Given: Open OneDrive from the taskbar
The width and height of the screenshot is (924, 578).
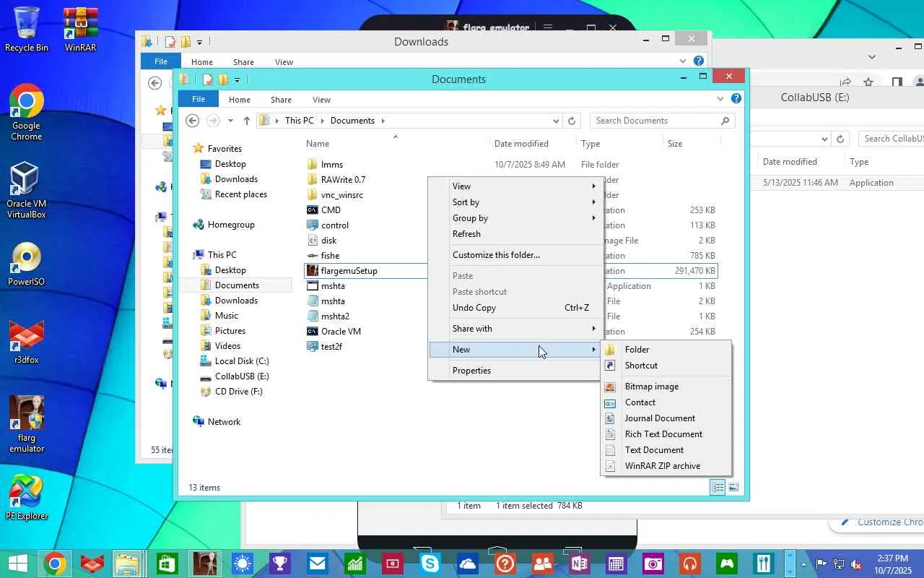Looking at the screenshot, I should pos(467,564).
